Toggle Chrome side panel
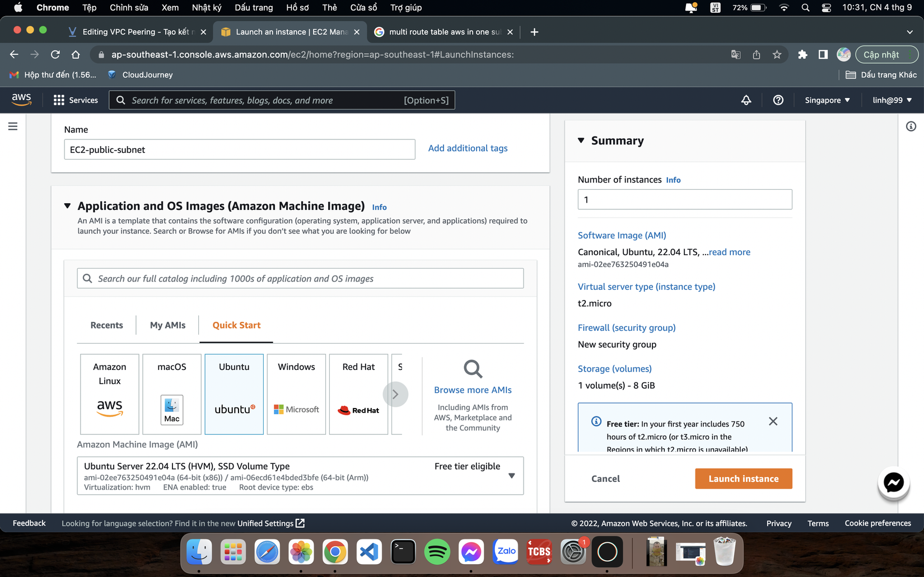Screen dimensions: 924x577 [x=823, y=54]
